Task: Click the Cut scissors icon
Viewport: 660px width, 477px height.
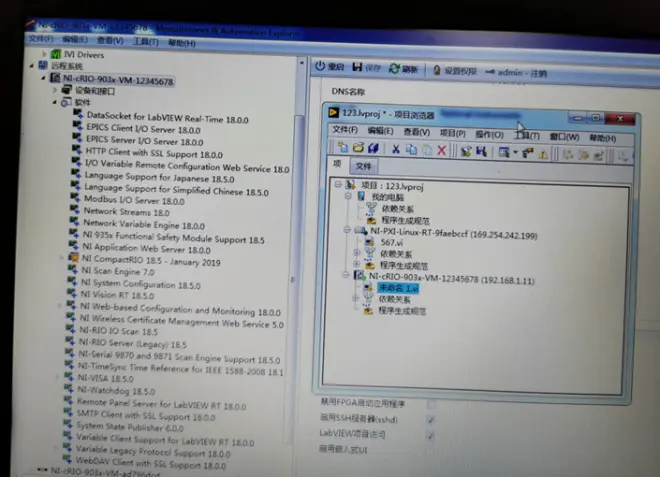Action: coord(396,149)
